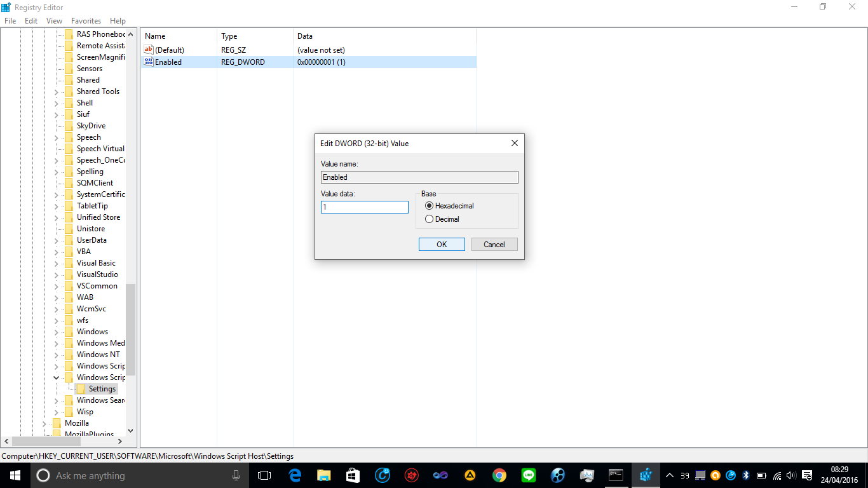This screenshot has width=868, height=488.
Task: Expand the Shell key
Action: pos(56,104)
